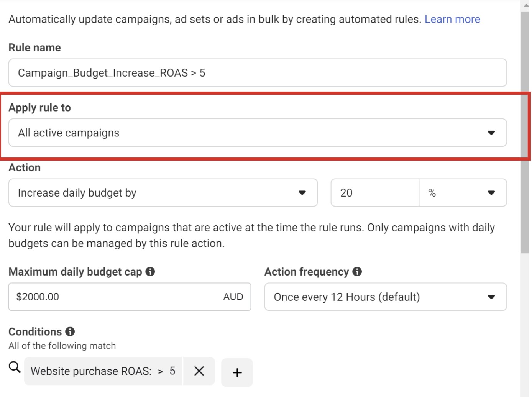Change the Once every 12 Hours frequency
Viewport: 532px width, 397px height.
tap(385, 297)
